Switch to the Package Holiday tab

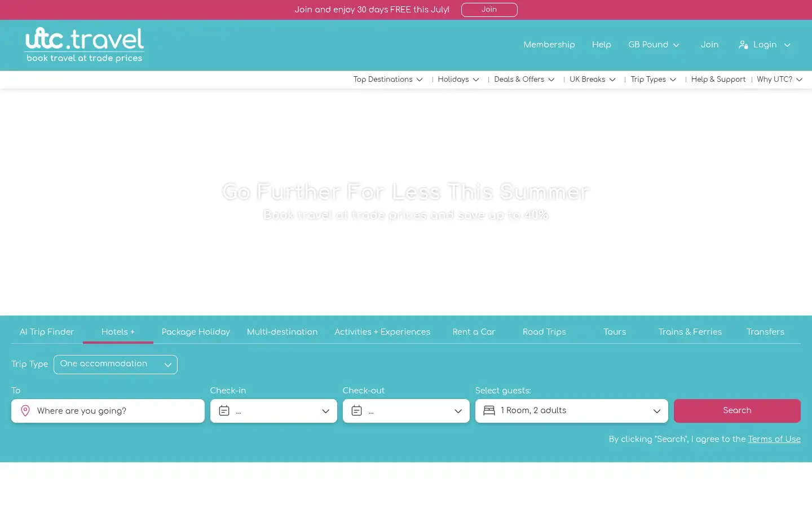tap(196, 332)
